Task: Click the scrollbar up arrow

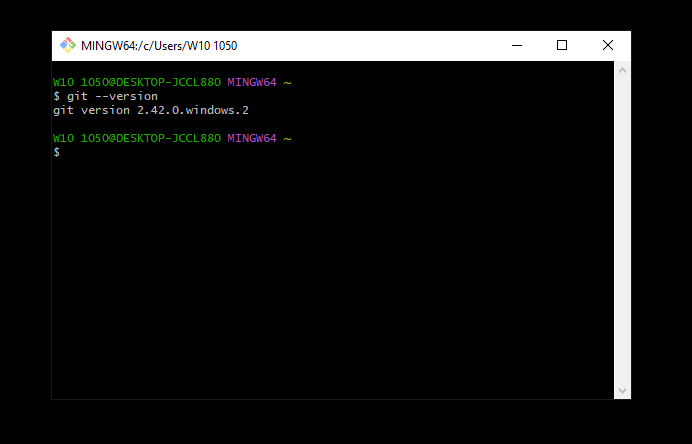Action: click(622, 70)
